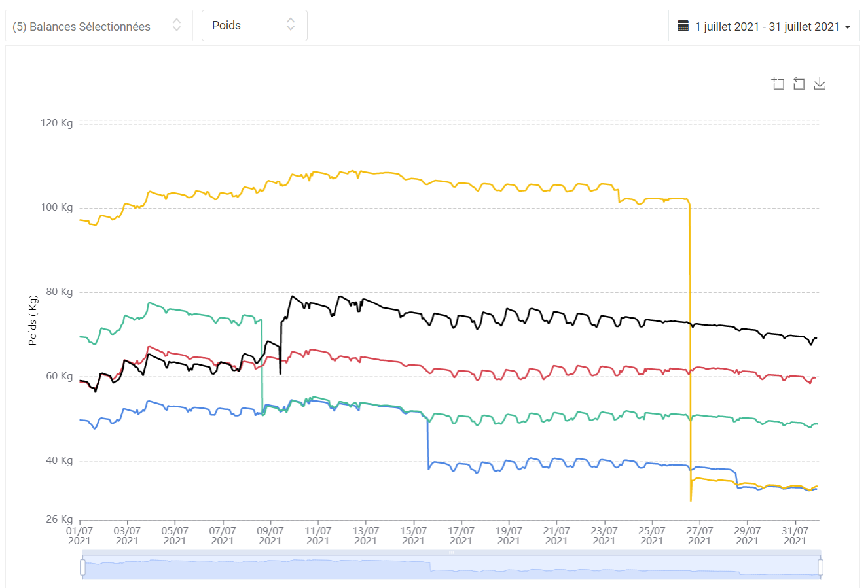Click the 80 Kg axis label
The image size is (868, 588).
click(x=60, y=292)
